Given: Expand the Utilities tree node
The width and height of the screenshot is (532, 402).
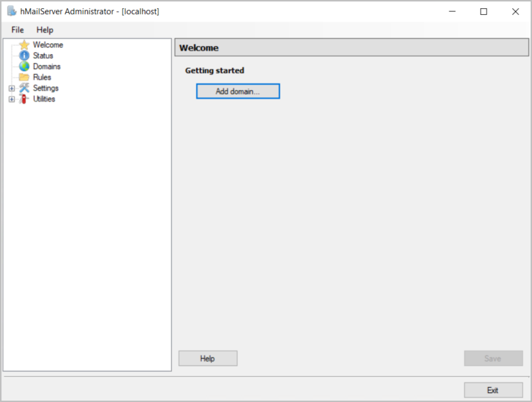Looking at the screenshot, I should point(12,99).
